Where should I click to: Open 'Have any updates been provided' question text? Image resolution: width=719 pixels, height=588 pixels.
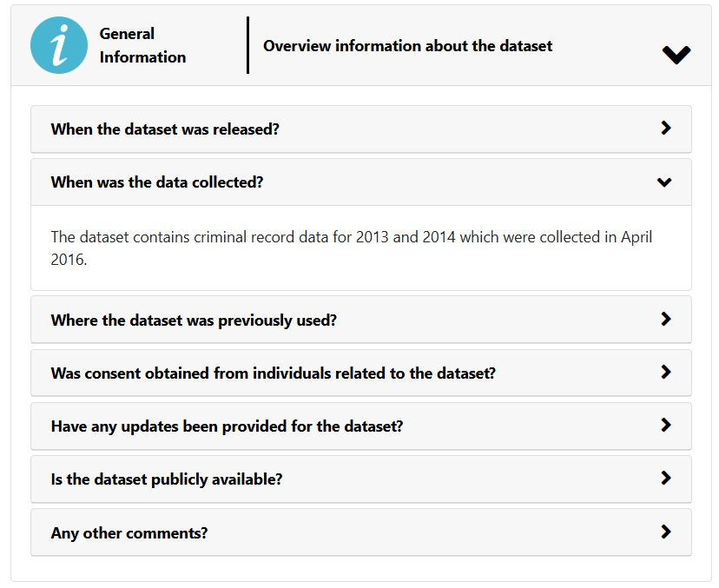[227, 426]
